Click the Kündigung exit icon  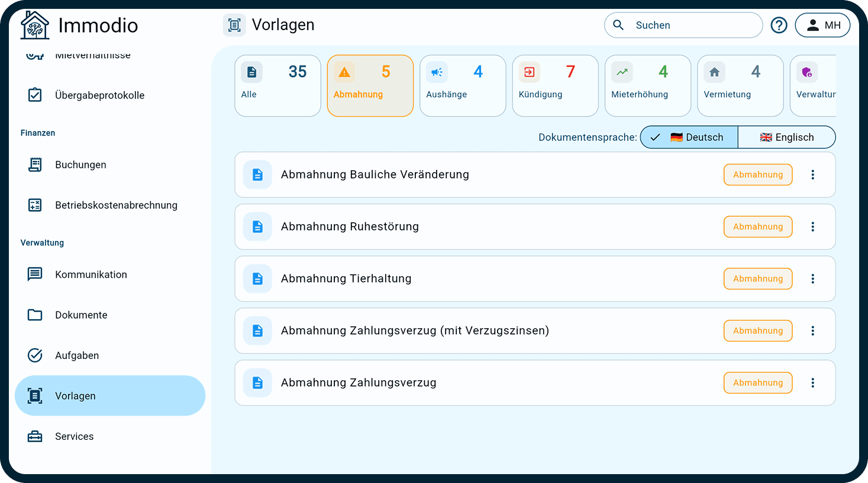(530, 72)
